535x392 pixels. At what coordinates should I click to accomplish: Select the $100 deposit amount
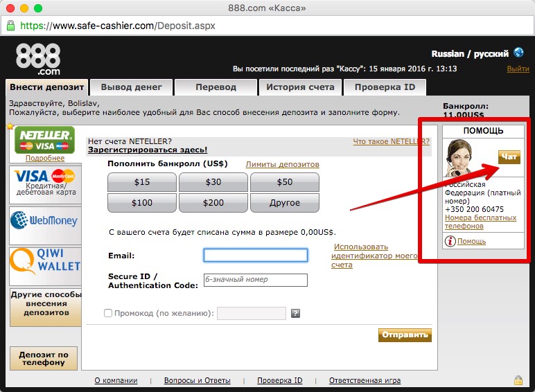click(142, 203)
